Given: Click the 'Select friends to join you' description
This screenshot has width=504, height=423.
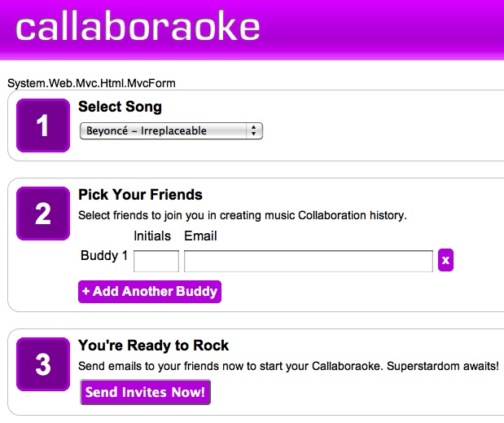Looking at the screenshot, I should [242, 216].
